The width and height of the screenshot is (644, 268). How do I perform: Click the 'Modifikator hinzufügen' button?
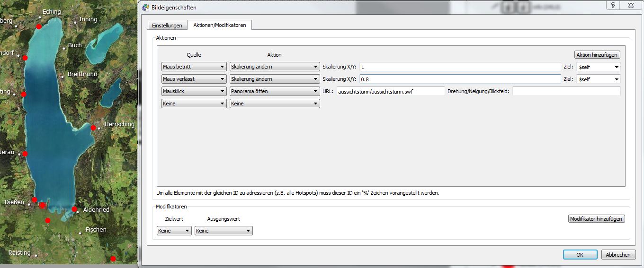(596, 219)
